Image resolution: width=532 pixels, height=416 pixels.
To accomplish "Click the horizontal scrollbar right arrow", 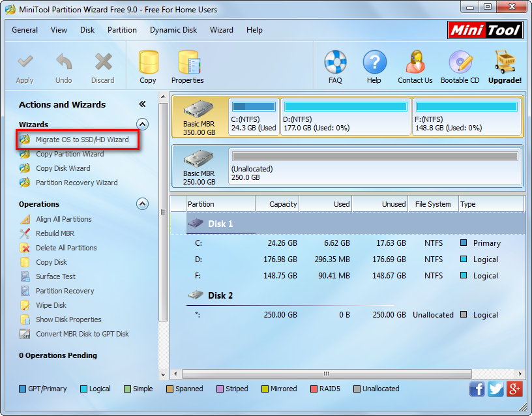I will click(x=520, y=374).
